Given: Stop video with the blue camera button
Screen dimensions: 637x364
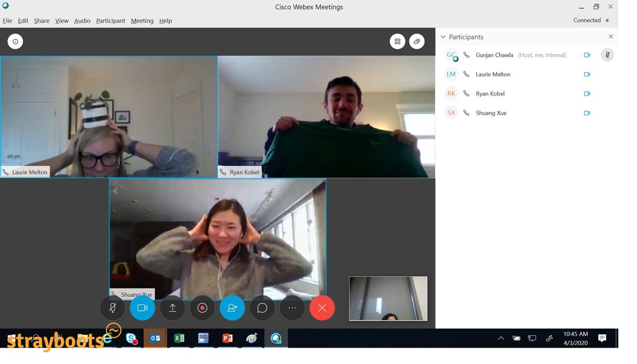Looking at the screenshot, I should (142, 308).
